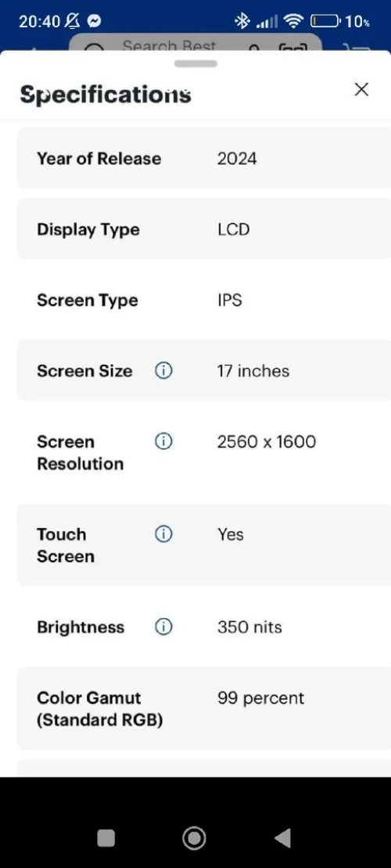Tap the barcode scanner icon in search

pos(292,48)
